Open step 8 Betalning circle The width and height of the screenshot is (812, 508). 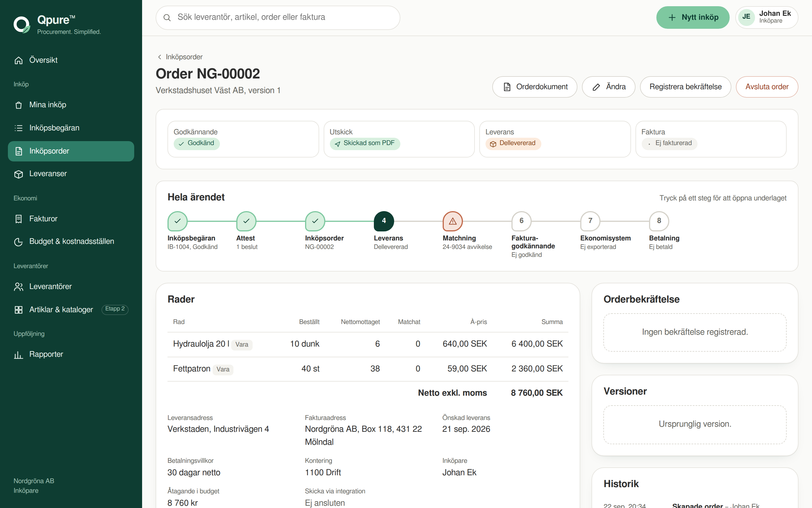click(659, 221)
